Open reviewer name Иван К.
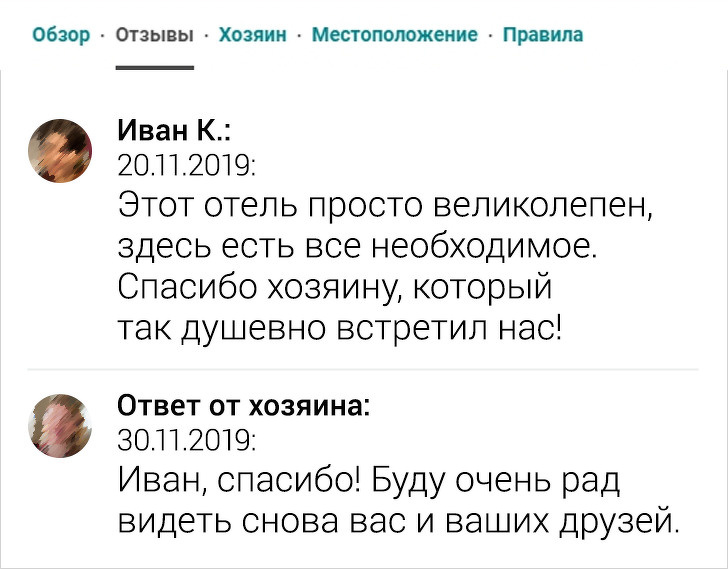The image size is (728, 569). pyautogui.click(x=175, y=130)
